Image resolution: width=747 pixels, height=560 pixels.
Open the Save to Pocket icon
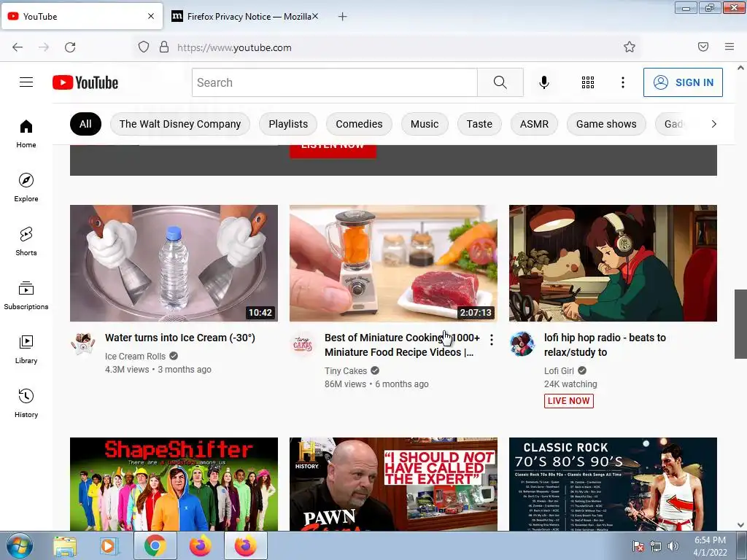(703, 47)
